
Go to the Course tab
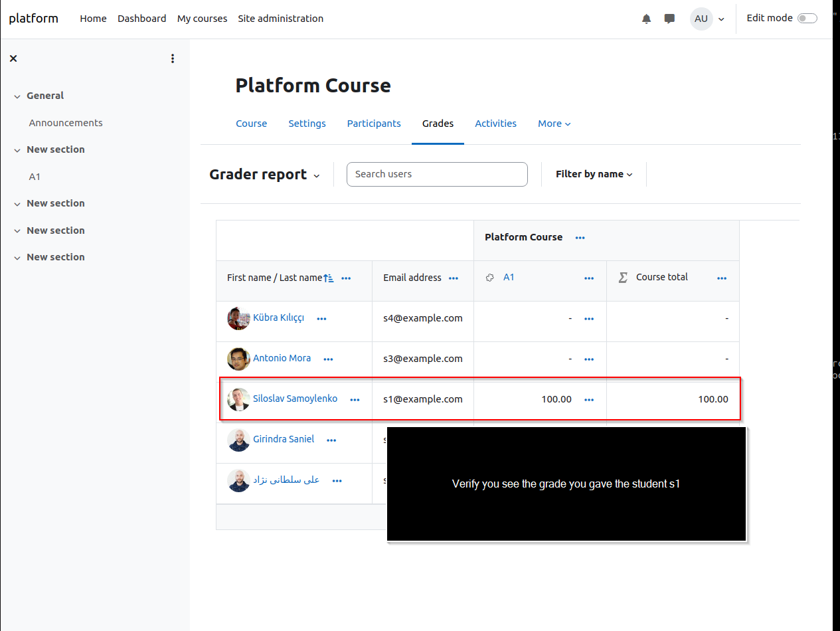pos(252,124)
